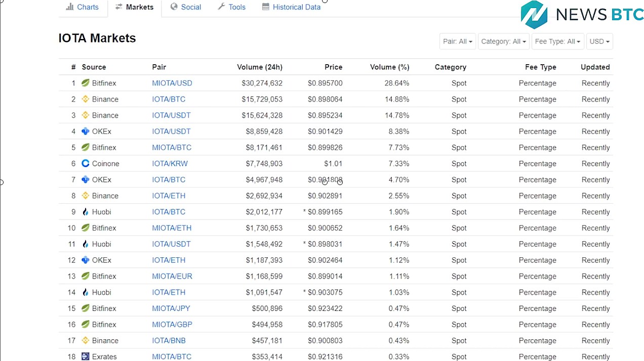This screenshot has width=644, height=361.
Task: Click Bitfinex icon in row 5
Action: click(x=86, y=148)
